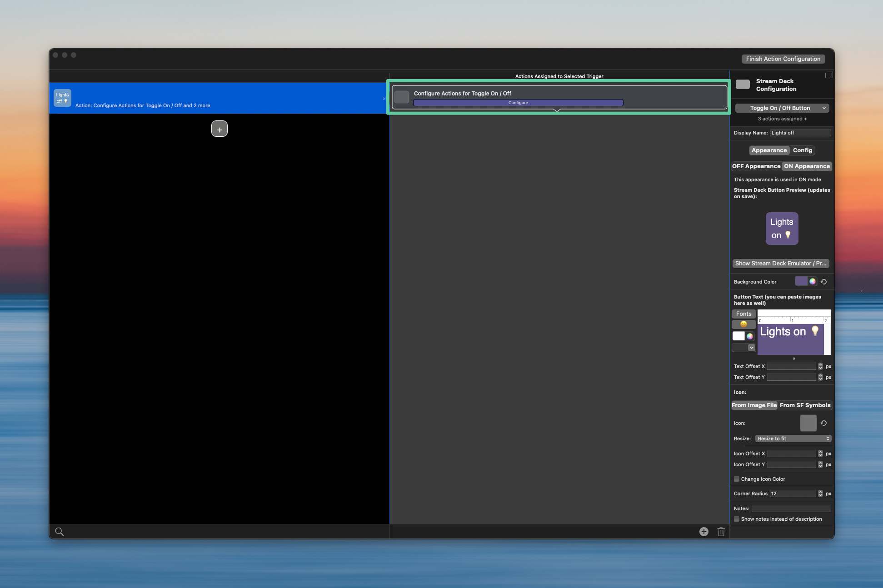Click the Display Name text field

pos(800,133)
